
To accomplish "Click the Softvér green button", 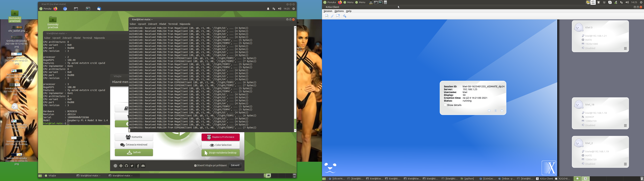I will pyautogui.click(x=134, y=153).
